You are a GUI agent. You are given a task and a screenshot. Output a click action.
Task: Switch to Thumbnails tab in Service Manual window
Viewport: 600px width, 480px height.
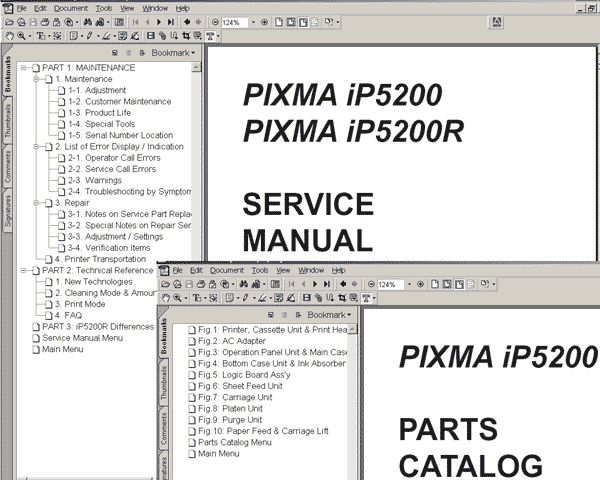8,121
